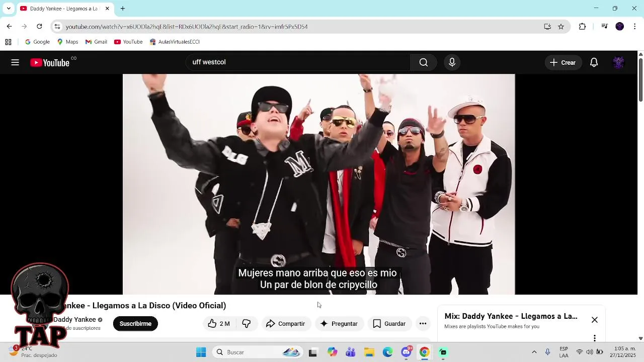The image size is (644, 362).
Task: Switch ESP LAA input language
Action: [x=564, y=352]
